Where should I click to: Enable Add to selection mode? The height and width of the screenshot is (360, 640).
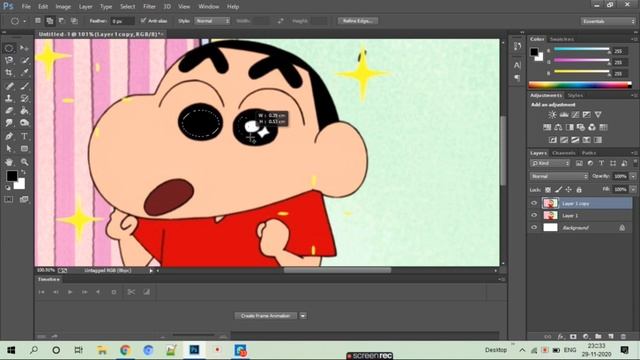[x=50, y=20]
